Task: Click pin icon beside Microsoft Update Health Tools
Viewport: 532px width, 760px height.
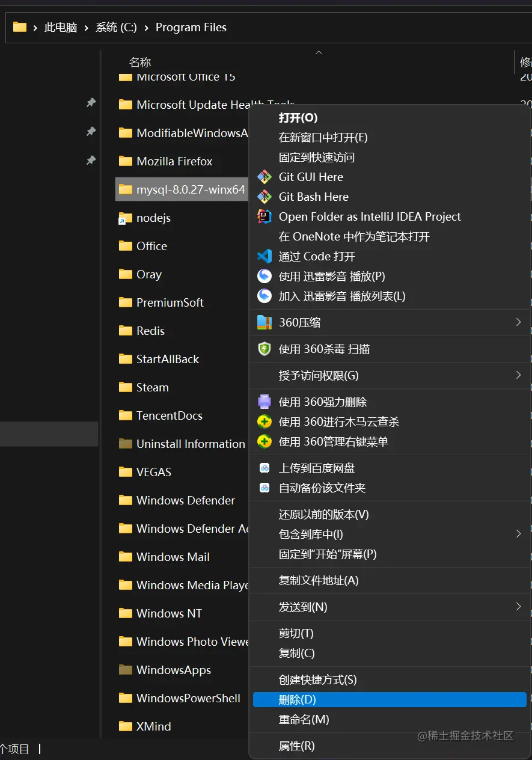Action: (91, 103)
